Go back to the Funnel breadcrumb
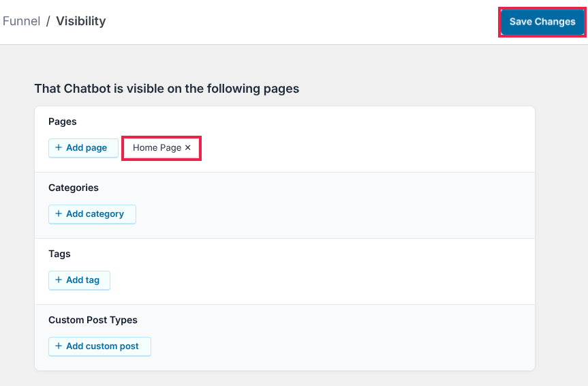 pos(21,21)
